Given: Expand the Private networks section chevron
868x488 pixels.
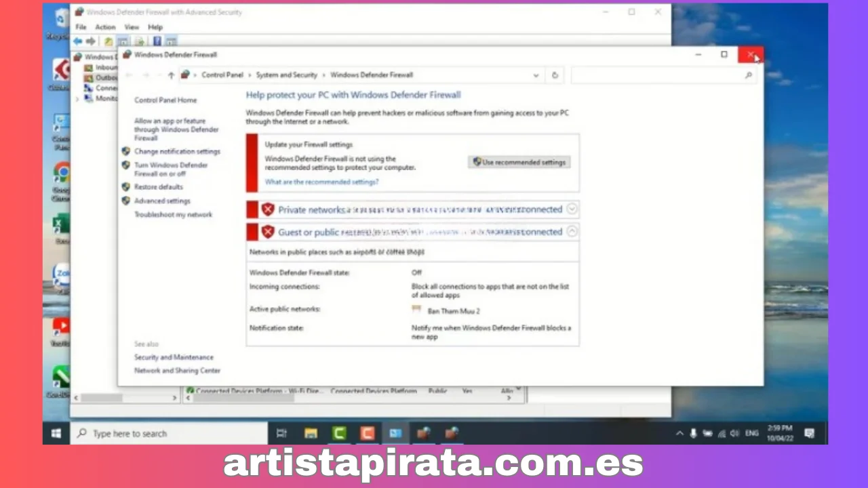Looking at the screenshot, I should click(572, 209).
